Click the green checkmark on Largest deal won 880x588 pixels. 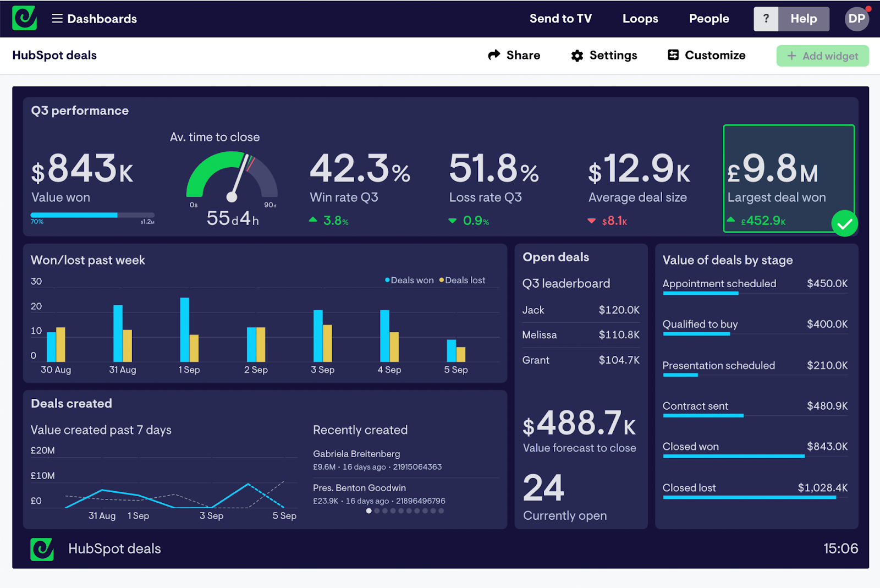pos(845,223)
